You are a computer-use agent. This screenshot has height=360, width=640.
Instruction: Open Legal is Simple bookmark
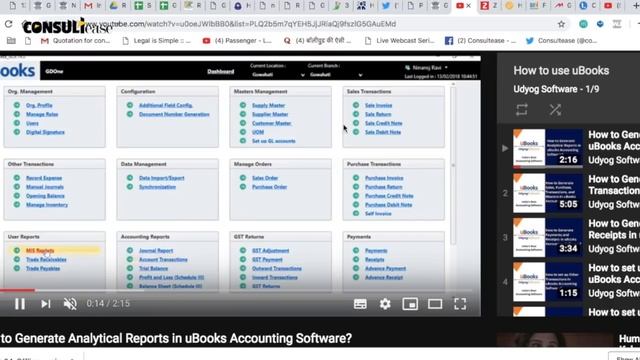157,41
